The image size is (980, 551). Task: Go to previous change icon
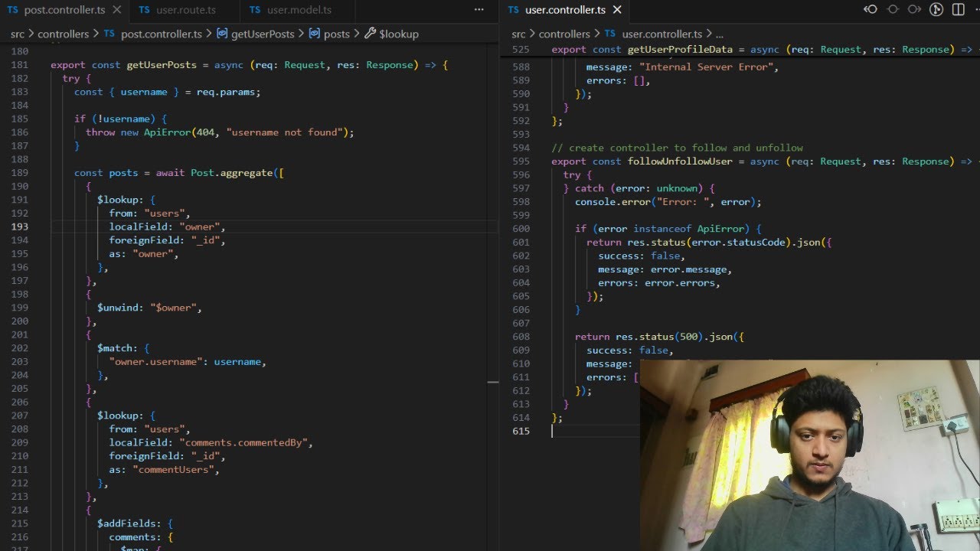coord(871,10)
